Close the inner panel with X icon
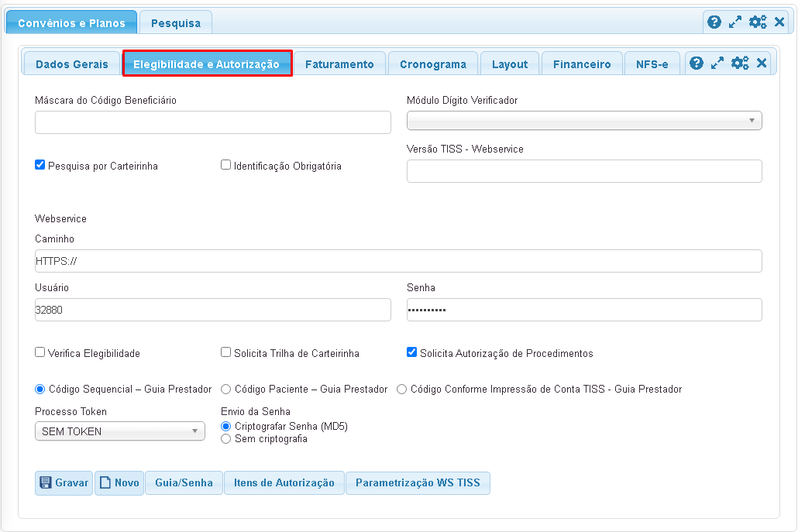Image resolution: width=805 pixels, height=532 pixels. pos(762,63)
